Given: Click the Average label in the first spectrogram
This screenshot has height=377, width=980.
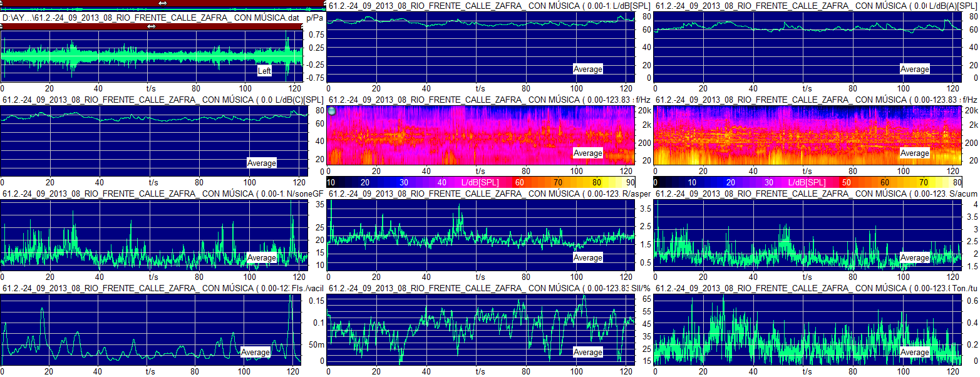Looking at the screenshot, I should tap(587, 153).
